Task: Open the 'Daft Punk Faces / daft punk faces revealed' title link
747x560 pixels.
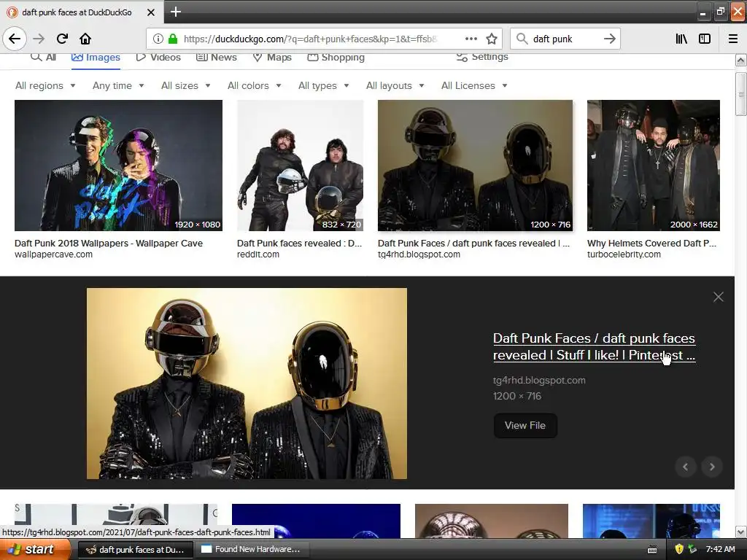Action: (x=594, y=346)
